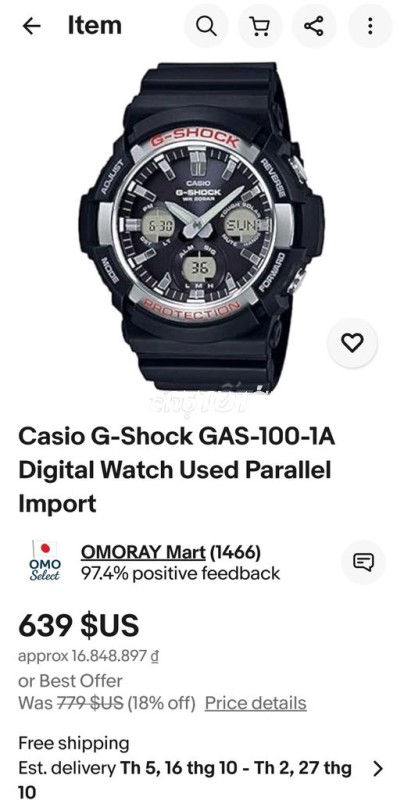Viewport: 404px width, 800px height.
Task: Open search with the magnifier icon
Action: pyautogui.click(x=206, y=26)
